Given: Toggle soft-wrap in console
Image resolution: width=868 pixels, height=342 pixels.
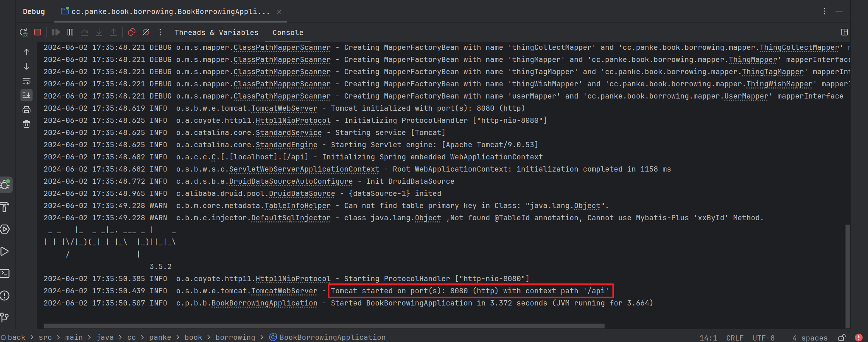Looking at the screenshot, I should (27, 81).
